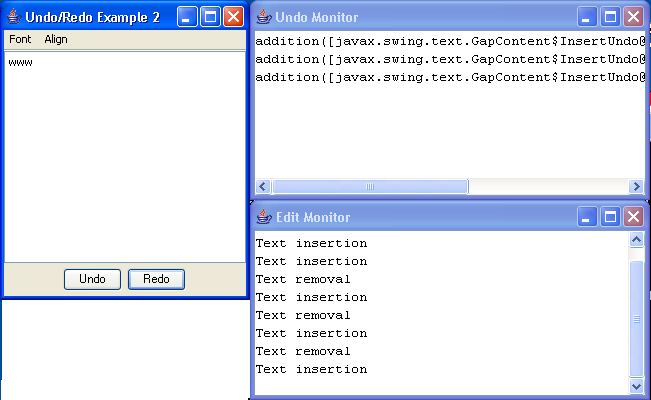Image resolution: width=651 pixels, height=400 pixels.
Task: Click the Java icon in Edit Monitor title bar
Action: tap(264, 217)
